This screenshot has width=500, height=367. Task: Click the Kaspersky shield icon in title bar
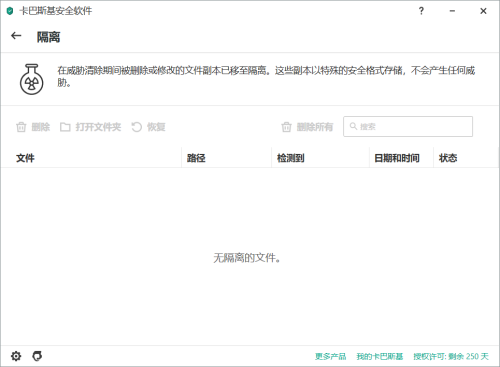click(10, 11)
